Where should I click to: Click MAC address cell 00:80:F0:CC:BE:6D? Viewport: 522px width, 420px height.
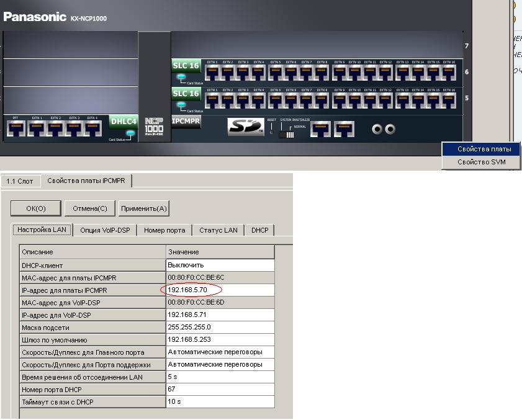tap(220, 303)
